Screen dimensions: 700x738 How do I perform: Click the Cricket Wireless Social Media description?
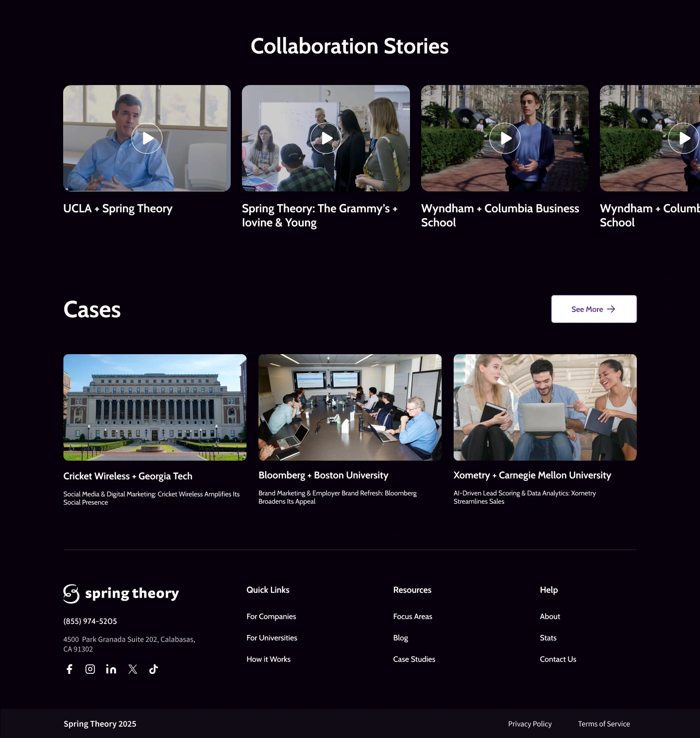152,498
